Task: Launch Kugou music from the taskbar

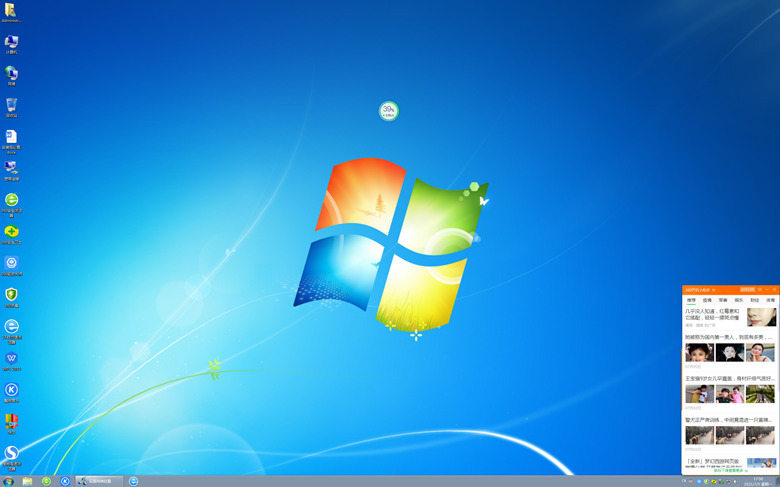Action: click(65, 481)
